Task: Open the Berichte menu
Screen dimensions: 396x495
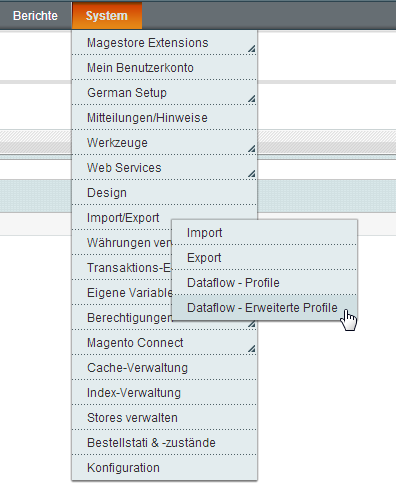Action: [35, 16]
